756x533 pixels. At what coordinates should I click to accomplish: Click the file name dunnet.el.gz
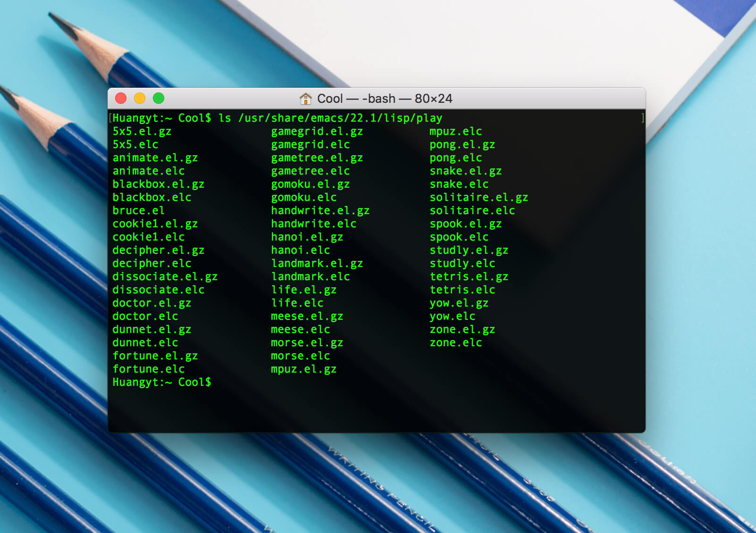pos(152,329)
